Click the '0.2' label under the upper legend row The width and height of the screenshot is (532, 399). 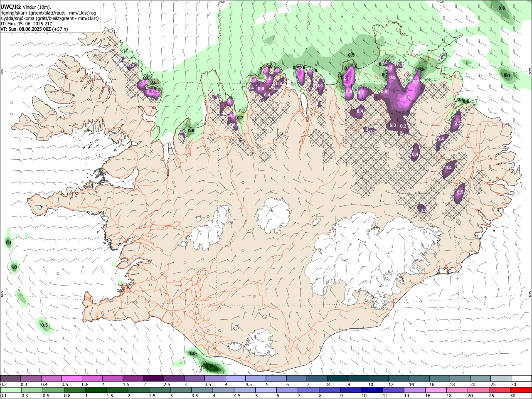point(4,384)
